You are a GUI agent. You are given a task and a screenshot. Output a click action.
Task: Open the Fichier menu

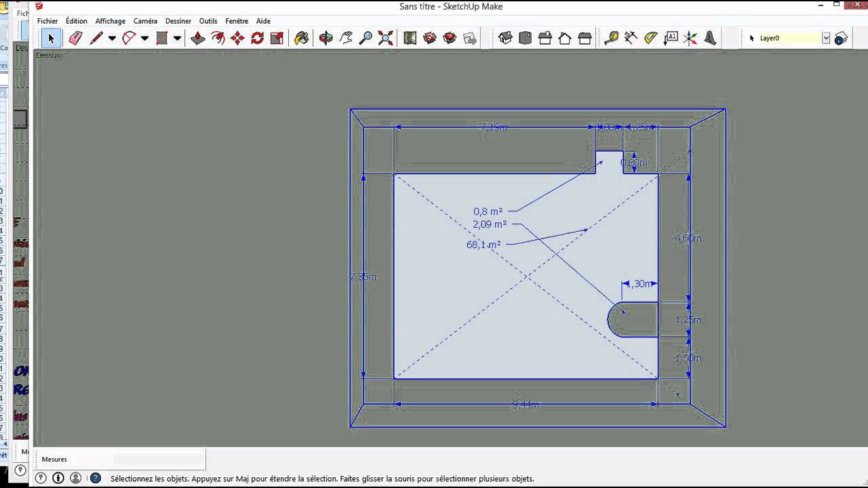(47, 21)
